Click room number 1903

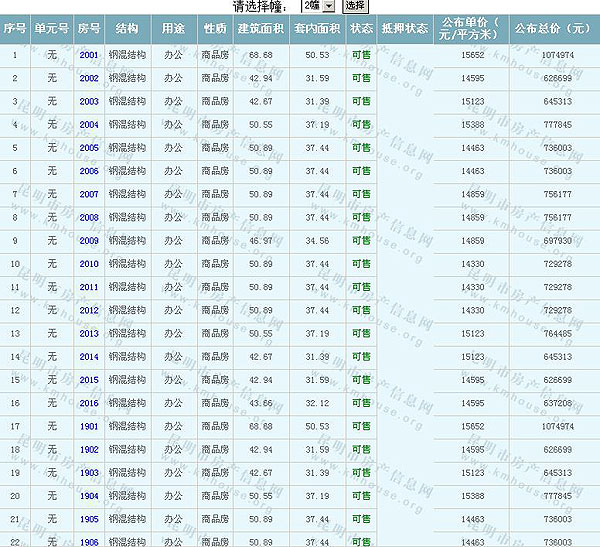pos(89,472)
